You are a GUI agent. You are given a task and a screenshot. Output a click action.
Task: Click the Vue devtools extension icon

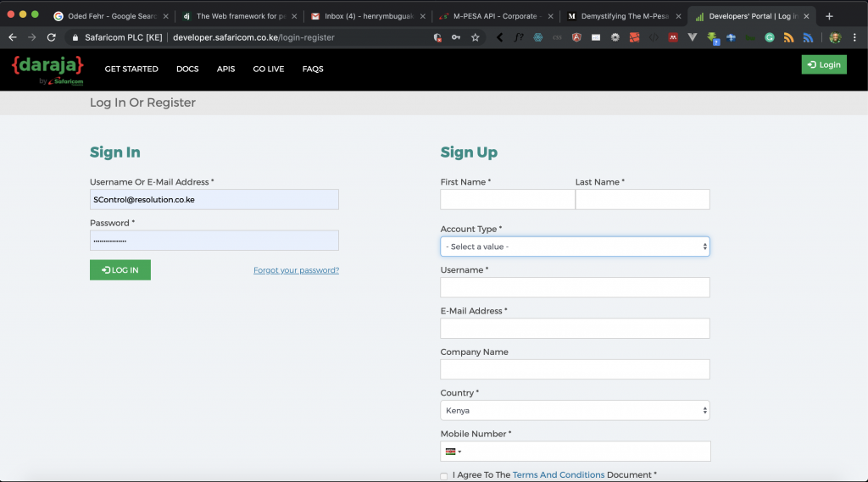click(x=692, y=37)
